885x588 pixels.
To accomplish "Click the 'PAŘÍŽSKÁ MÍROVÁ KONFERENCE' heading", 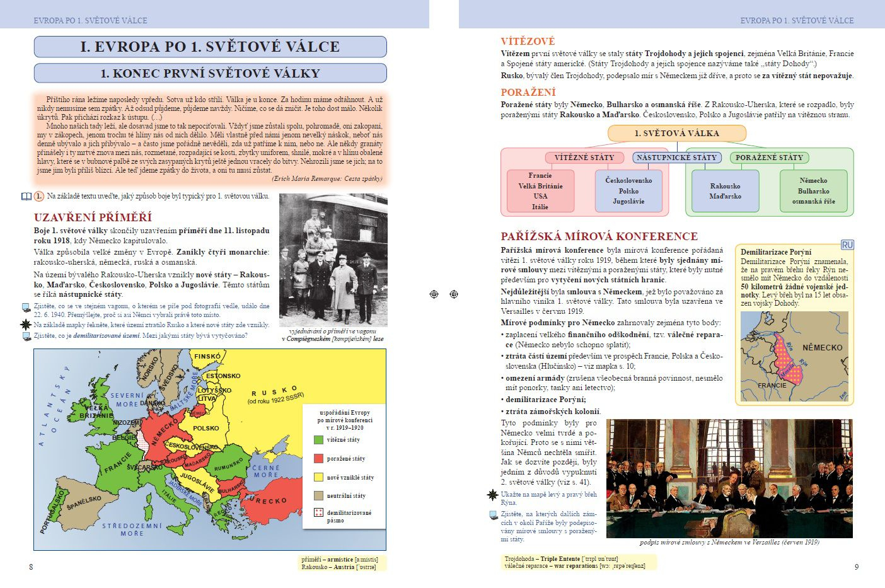I will [x=599, y=237].
